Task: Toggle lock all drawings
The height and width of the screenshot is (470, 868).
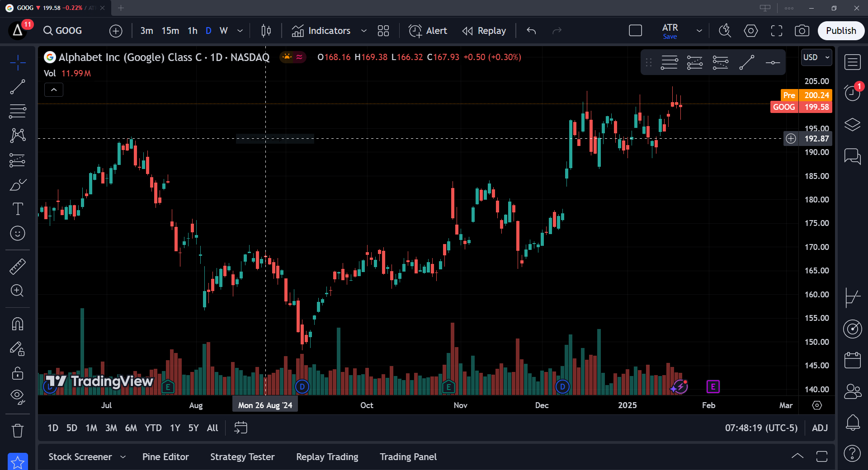Action: [18, 373]
